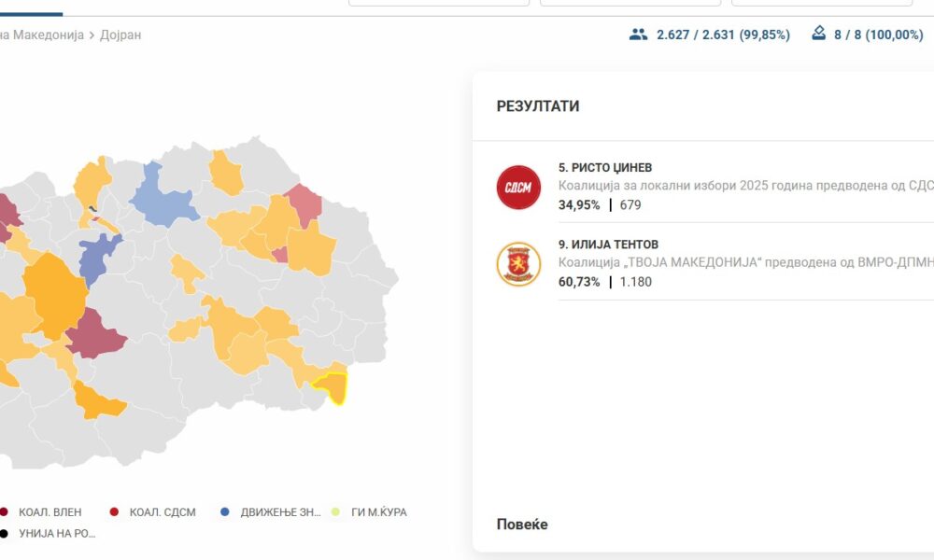Click the VMRO-DPMNE lion emblem logo
This screenshot has height=560, width=934.
point(518,264)
